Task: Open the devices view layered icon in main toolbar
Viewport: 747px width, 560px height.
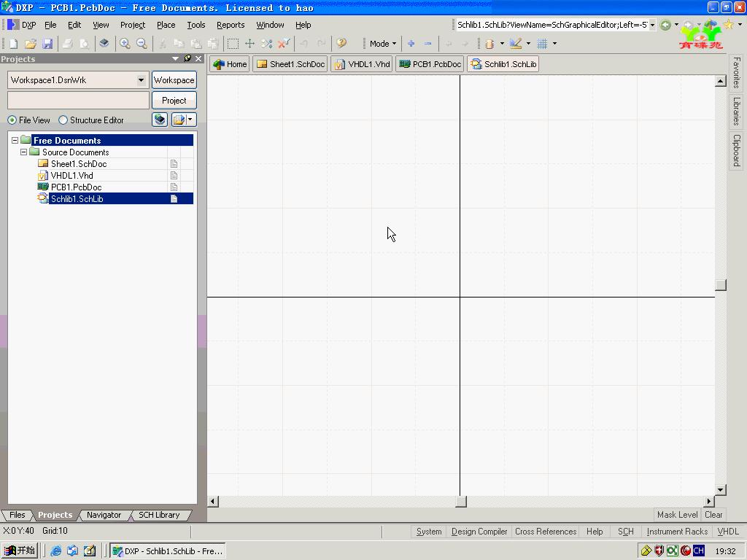Action: click(x=104, y=44)
